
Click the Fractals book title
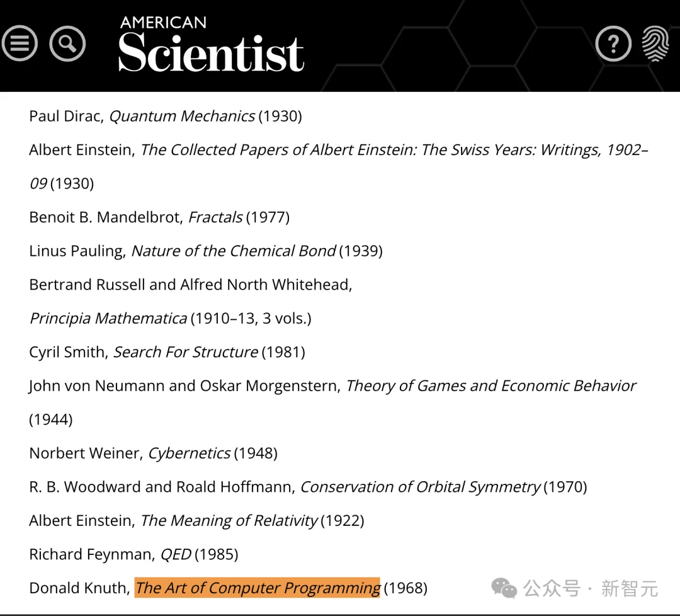(x=215, y=217)
